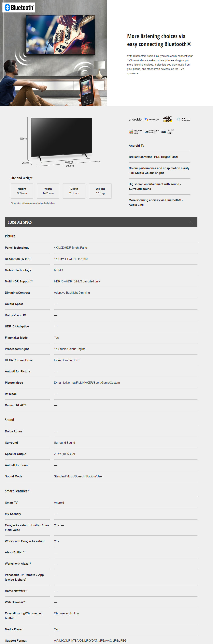The image size is (213, 644).
Task: Click the androidtv feature logo
Action: [x=136, y=119]
